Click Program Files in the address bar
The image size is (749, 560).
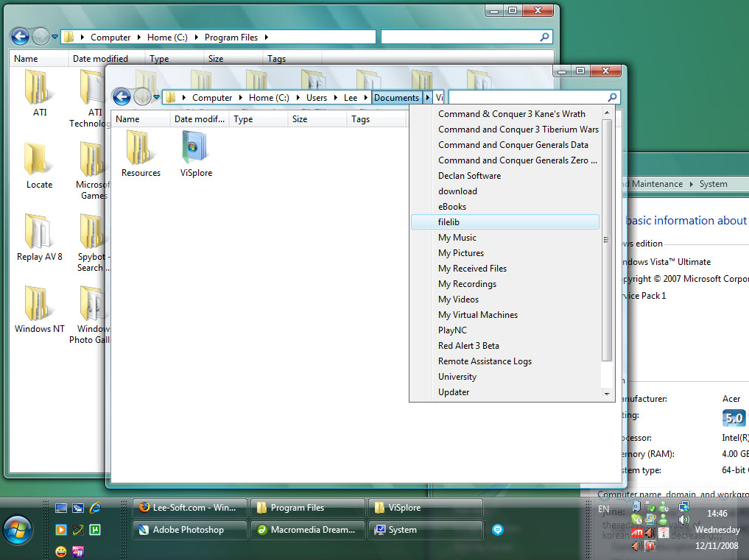pyautogui.click(x=231, y=38)
